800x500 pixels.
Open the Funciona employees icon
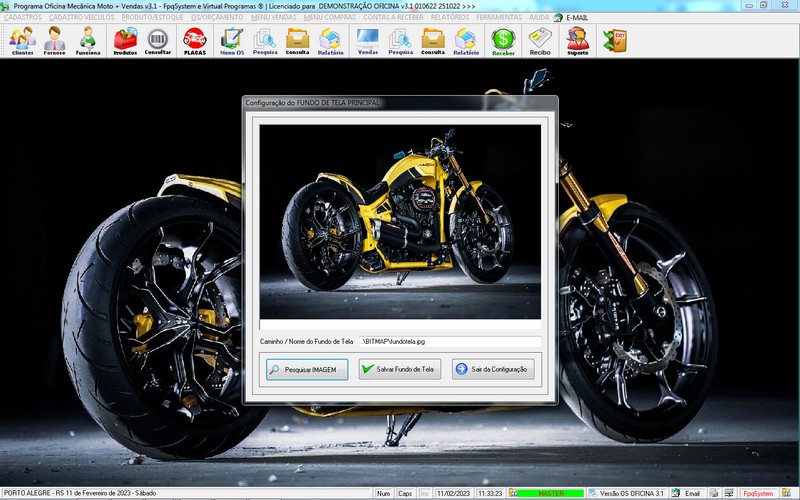[x=88, y=41]
